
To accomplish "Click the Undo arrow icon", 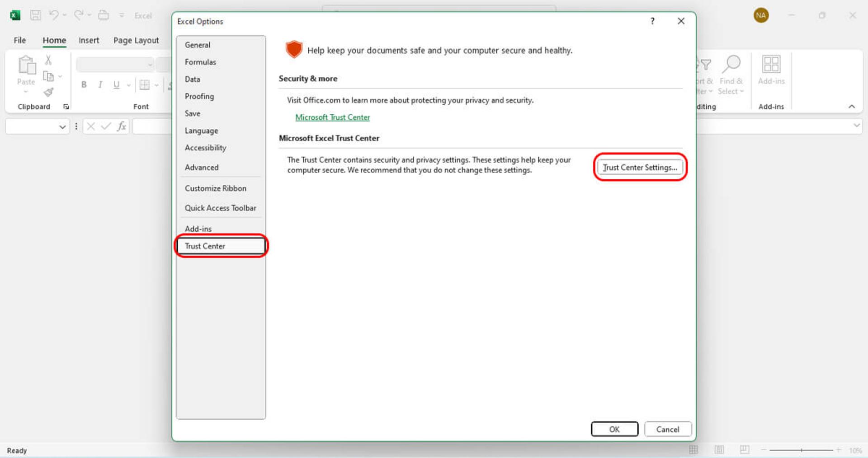I will (54, 15).
